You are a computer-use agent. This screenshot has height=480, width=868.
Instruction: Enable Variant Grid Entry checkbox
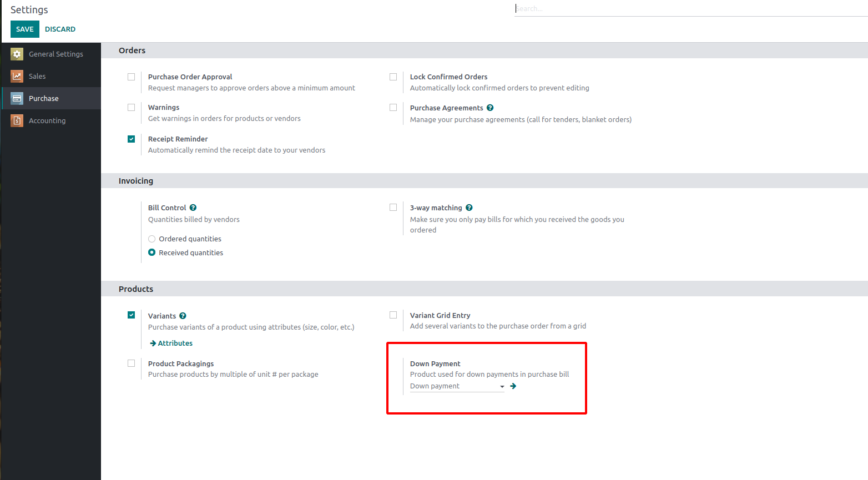(393, 315)
